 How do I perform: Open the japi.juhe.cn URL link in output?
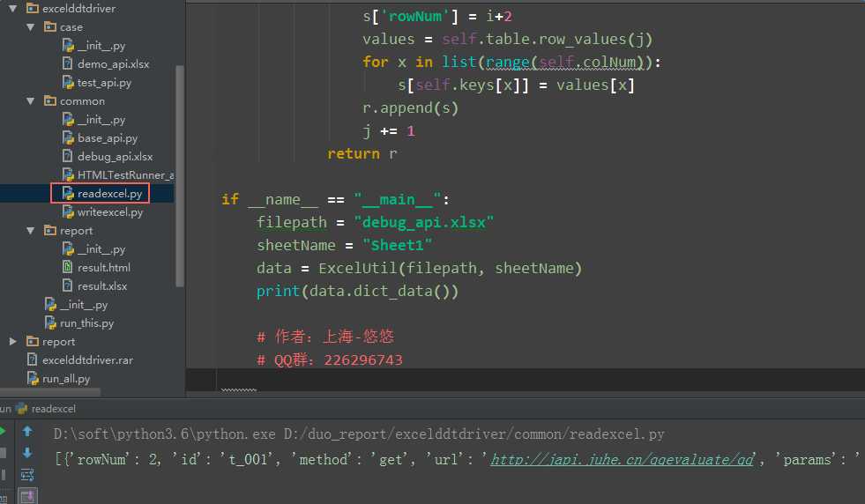pyautogui.click(x=623, y=459)
